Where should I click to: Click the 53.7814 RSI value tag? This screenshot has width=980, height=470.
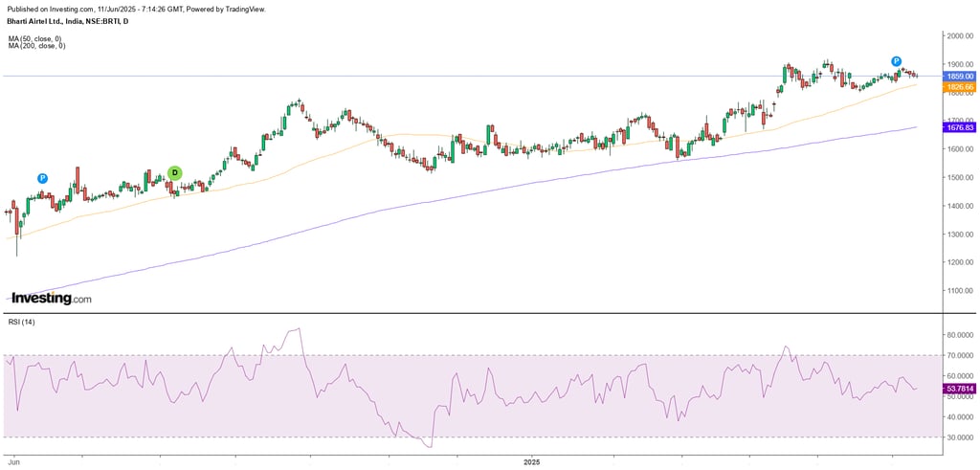tap(961, 389)
